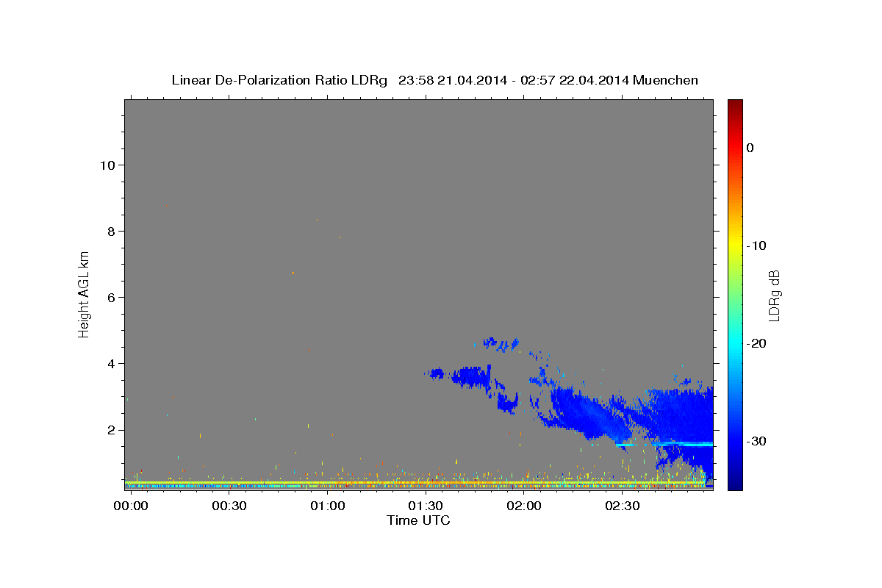Click the 'Time UTC' x-axis label
The image size is (882, 588).
[418, 520]
